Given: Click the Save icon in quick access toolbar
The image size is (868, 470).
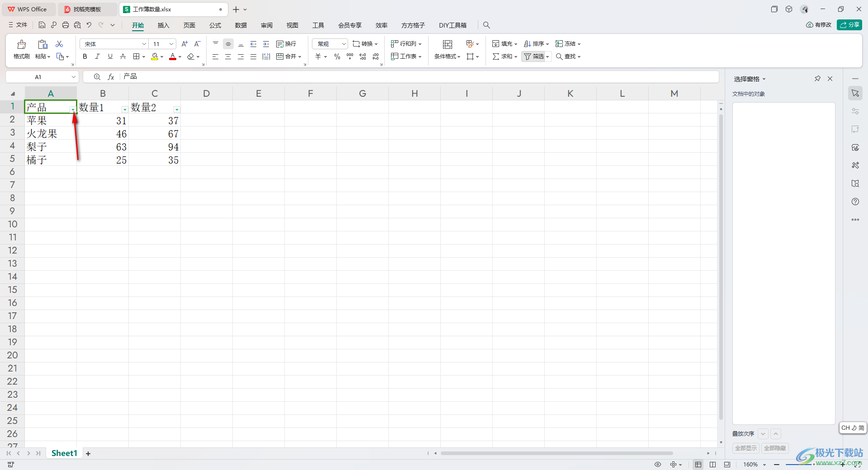Looking at the screenshot, I should pyautogui.click(x=42, y=25).
